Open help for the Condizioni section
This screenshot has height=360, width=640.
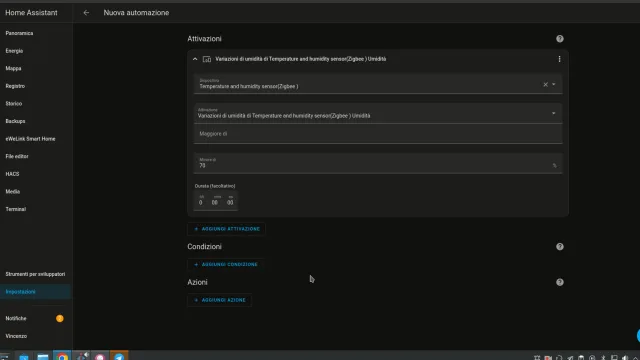click(560, 247)
